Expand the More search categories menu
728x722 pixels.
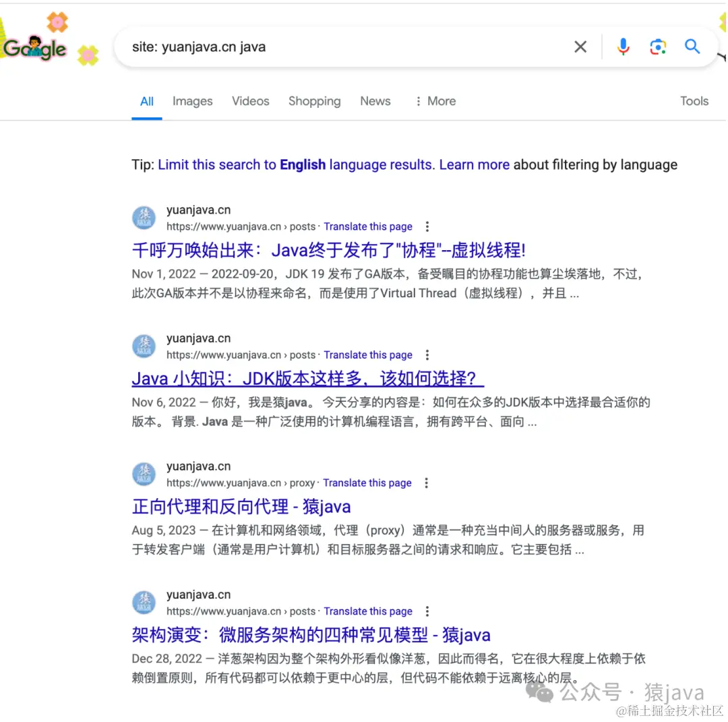point(435,101)
